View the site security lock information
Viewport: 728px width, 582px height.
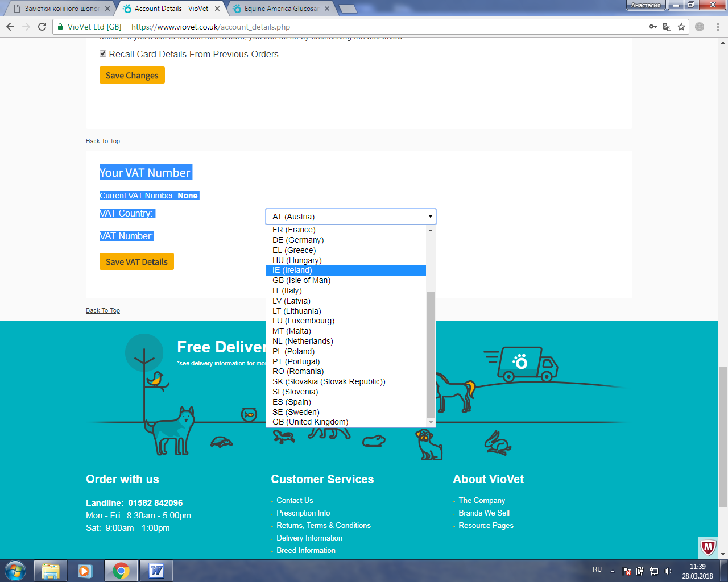click(x=60, y=27)
